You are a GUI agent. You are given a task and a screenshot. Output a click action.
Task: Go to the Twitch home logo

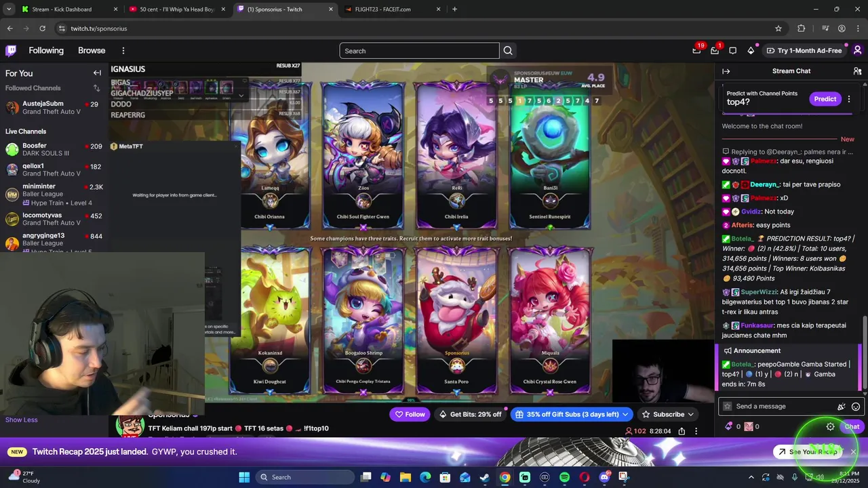(11, 51)
